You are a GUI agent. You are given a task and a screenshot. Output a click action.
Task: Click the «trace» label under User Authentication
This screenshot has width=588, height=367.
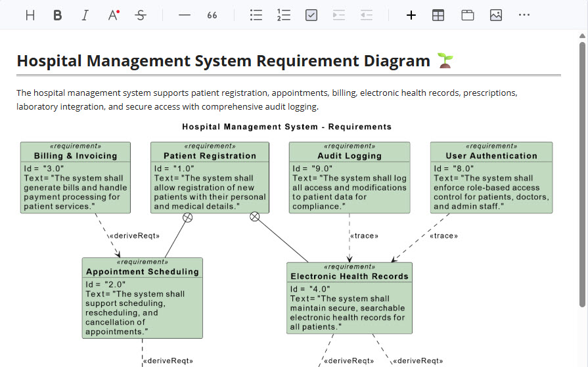(x=443, y=236)
